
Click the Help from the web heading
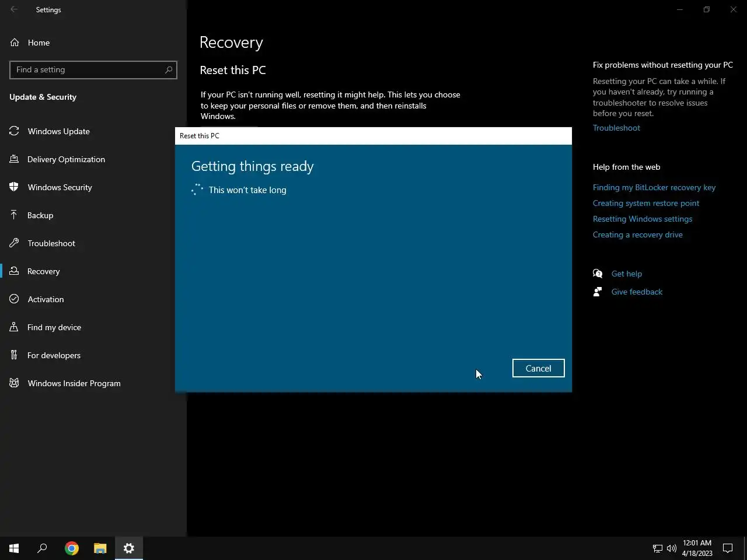pos(626,167)
